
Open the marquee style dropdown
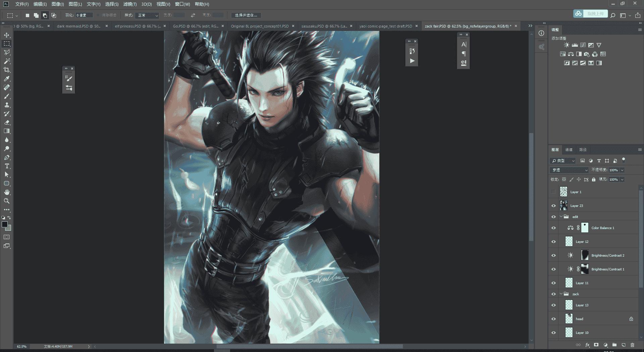pyautogui.click(x=147, y=15)
